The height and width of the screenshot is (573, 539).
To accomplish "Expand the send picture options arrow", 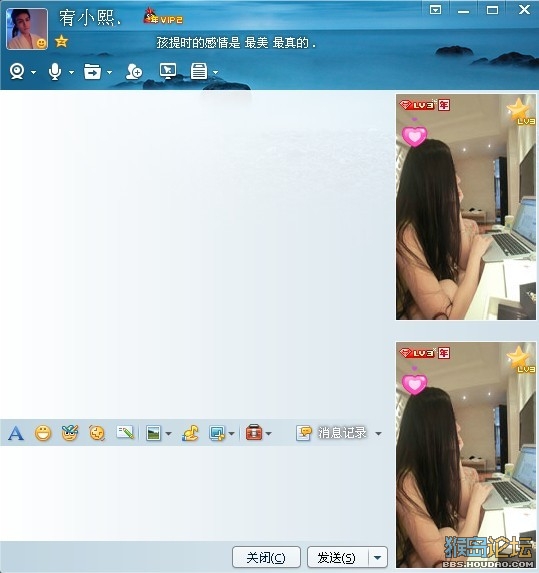I will (168, 434).
